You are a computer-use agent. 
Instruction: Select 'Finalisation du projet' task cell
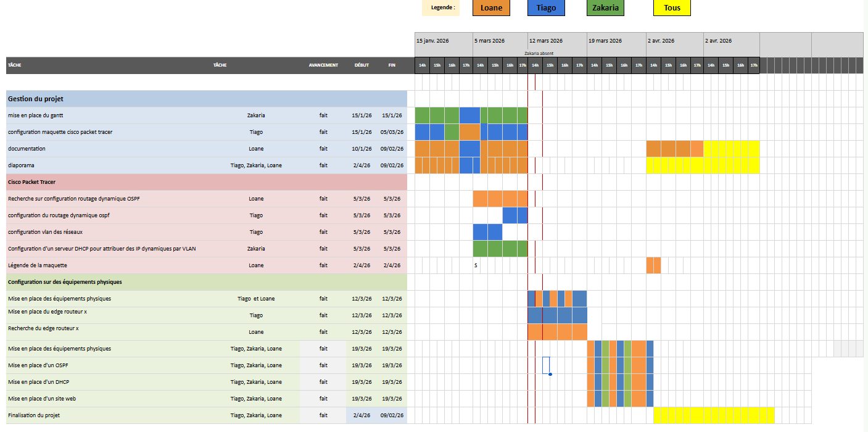34,415
